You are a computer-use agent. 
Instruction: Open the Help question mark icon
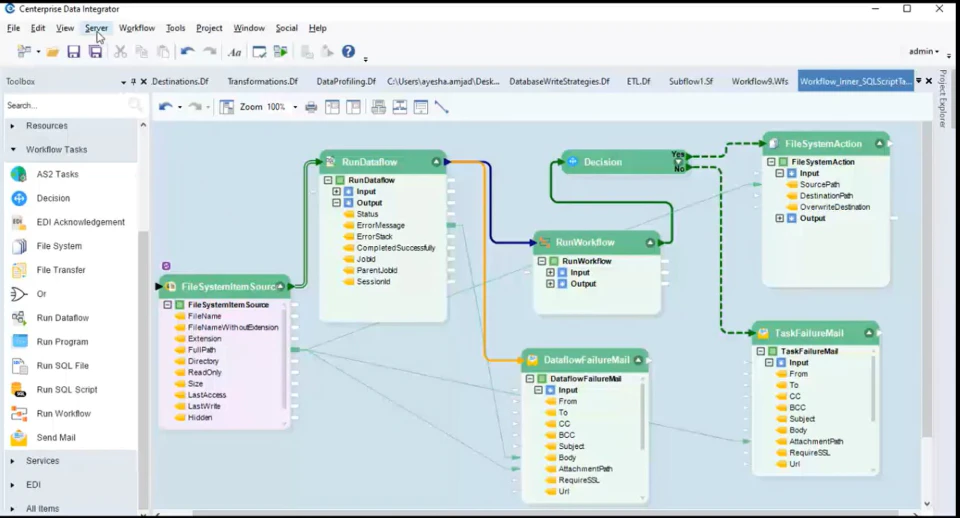tap(348, 51)
